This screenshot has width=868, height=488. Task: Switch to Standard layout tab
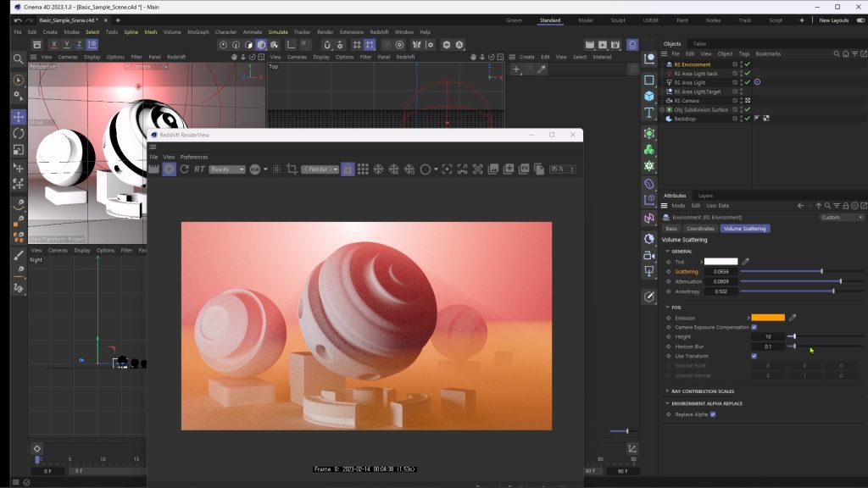click(550, 20)
